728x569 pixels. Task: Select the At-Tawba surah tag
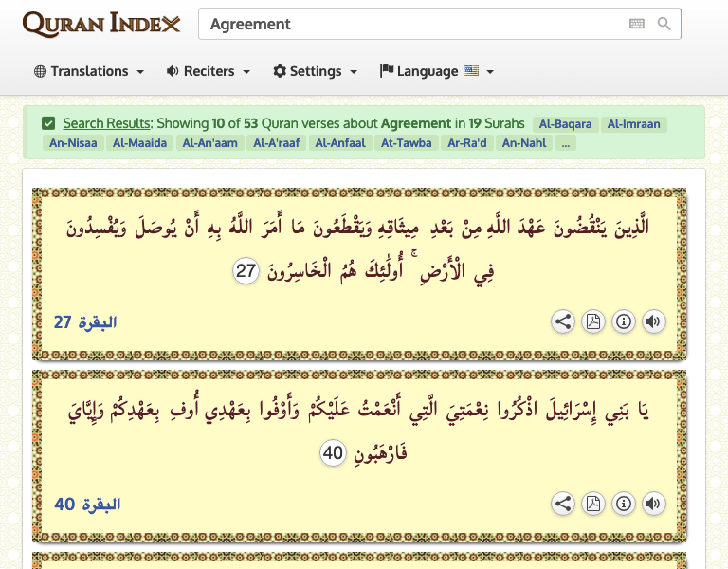406,143
